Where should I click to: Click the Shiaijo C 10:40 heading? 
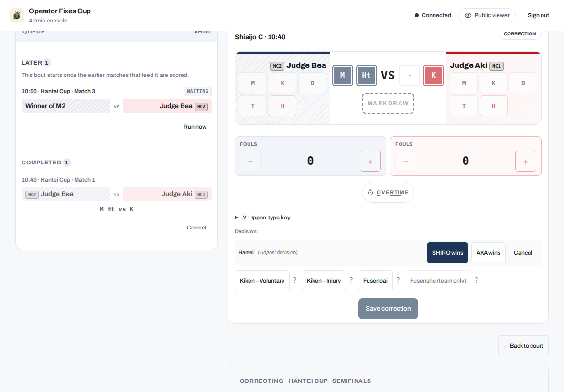pyautogui.click(x=260, y=37)
